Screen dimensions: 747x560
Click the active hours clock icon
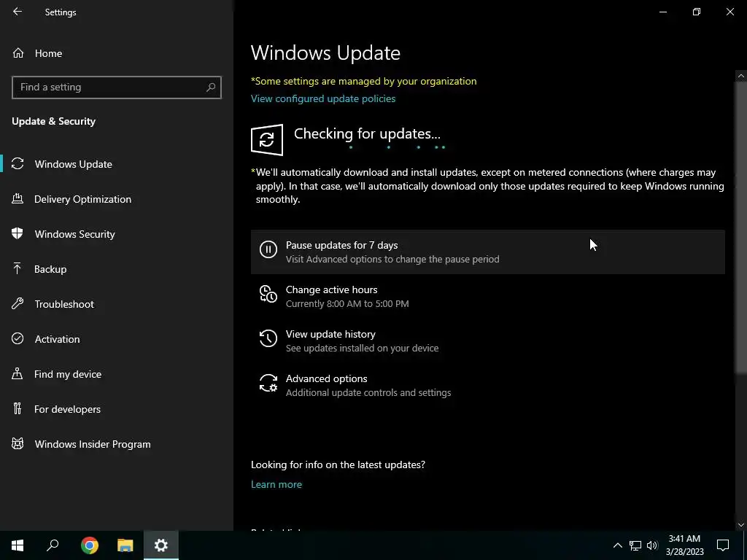pos(268,293)
